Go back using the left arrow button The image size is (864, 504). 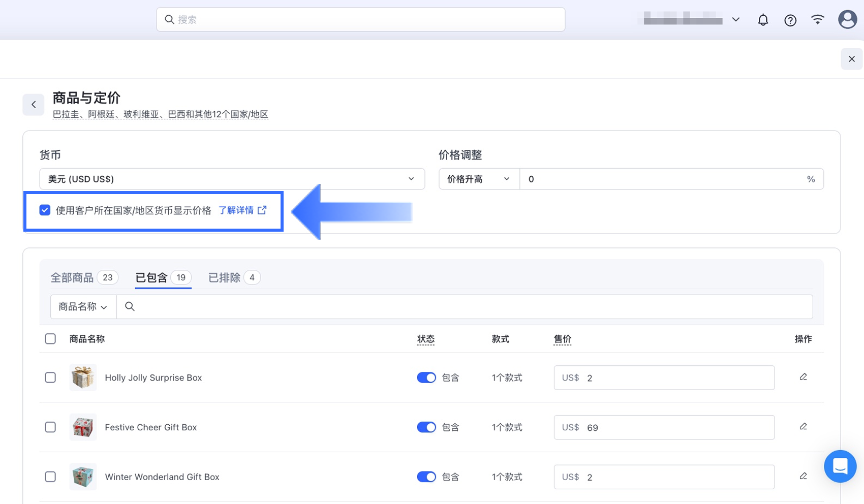pyautogui.click(x=34, y=105)
